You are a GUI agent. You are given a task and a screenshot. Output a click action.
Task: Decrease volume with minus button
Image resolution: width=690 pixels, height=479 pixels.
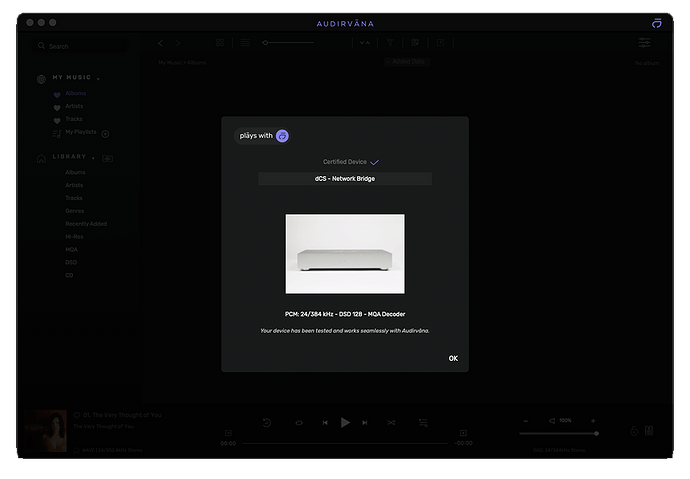click(525, 421)
